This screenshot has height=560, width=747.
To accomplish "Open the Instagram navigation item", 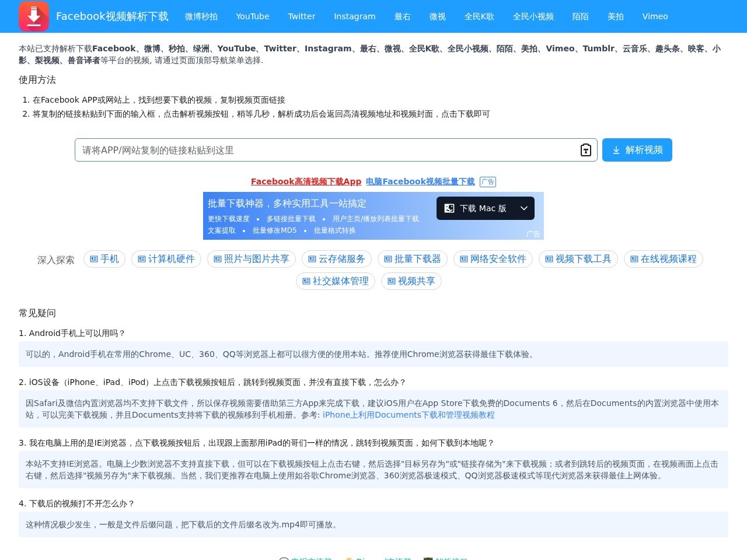I will click(x=355, y=16).
